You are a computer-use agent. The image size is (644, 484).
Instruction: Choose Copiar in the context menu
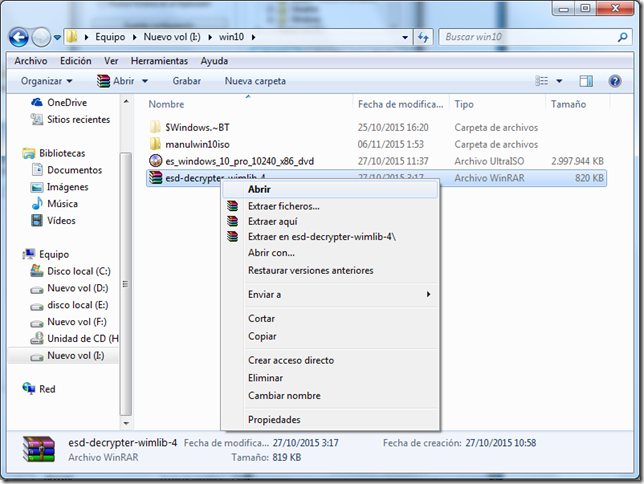[x=330, y=336]
